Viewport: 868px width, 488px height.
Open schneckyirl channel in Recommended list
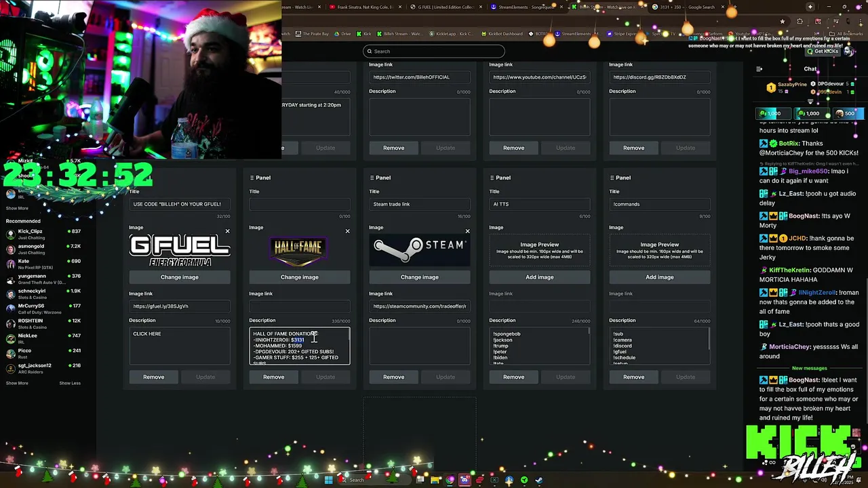43,294
